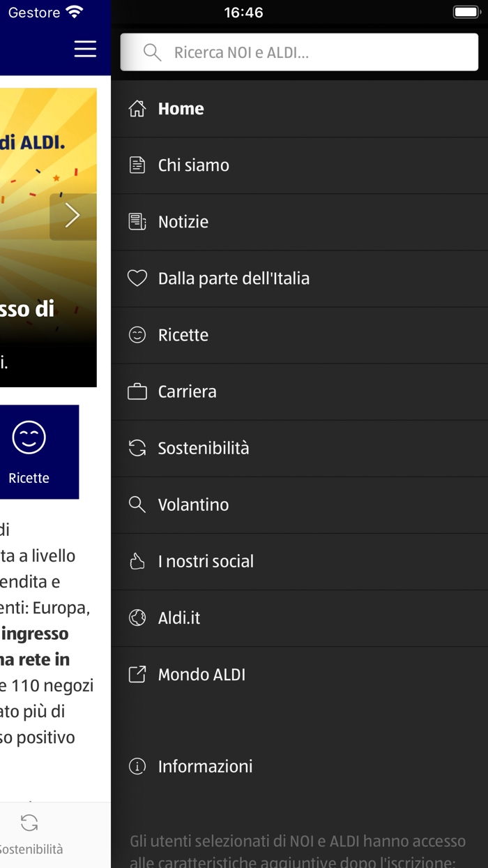Click the Notizie newspaper icon
The height and width of the screenshot is (868, 488).
137,221
